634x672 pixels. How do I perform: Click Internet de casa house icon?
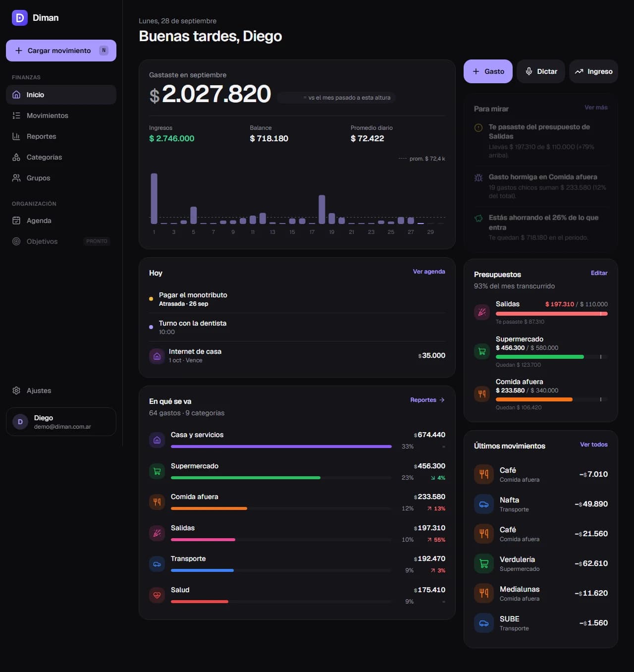157,356
